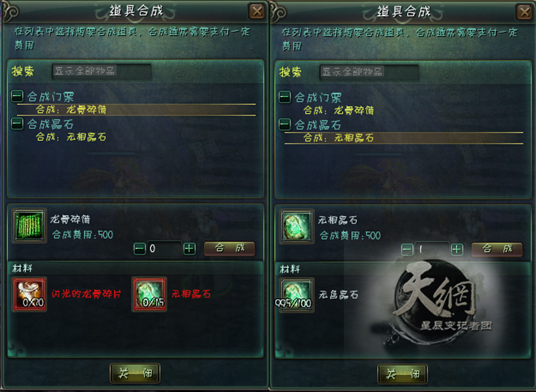
Task: Collapse 合成门票 category in right panel
Action: click(285, 97)
